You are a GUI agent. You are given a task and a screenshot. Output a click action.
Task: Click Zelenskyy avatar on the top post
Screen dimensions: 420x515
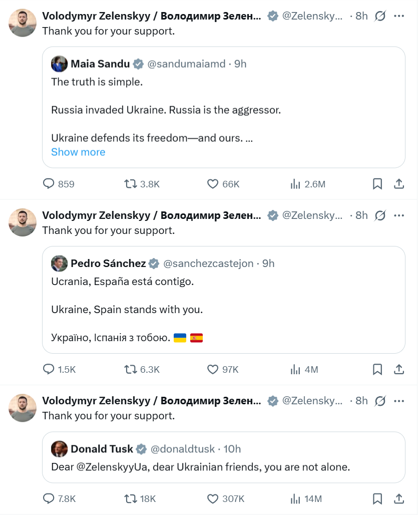click(x=23, y=23)
